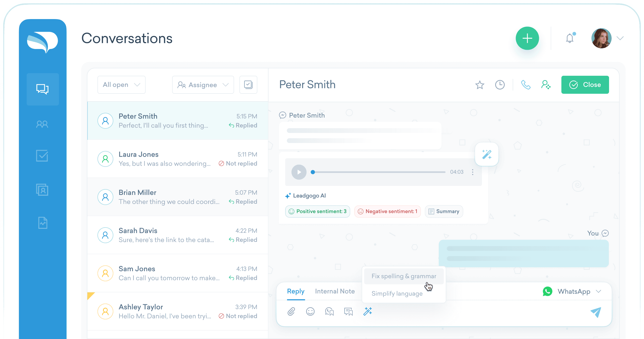The height and width of the screenshot is (339, 644).
Task: Open the Reports sidebar icon
Action: [42, 223]
